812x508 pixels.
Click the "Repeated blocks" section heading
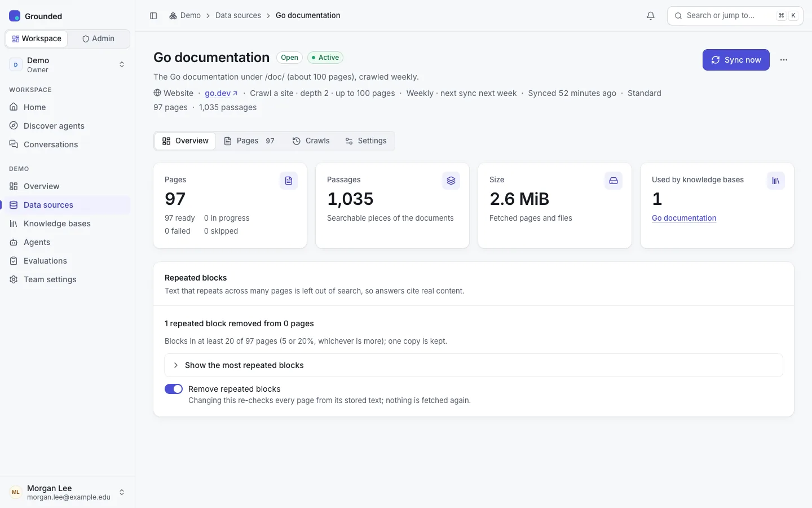[x=196, y=278]
